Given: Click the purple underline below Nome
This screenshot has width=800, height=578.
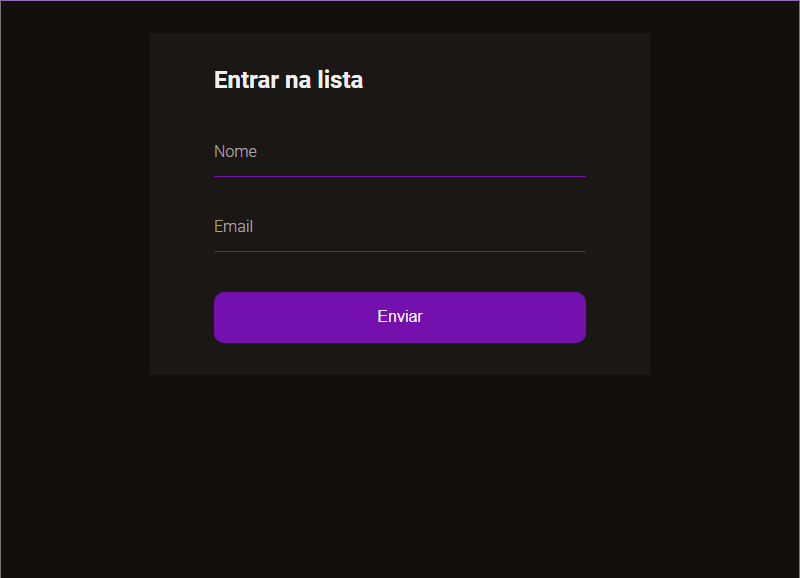Looking at the screenshot, I should (399, 176).
